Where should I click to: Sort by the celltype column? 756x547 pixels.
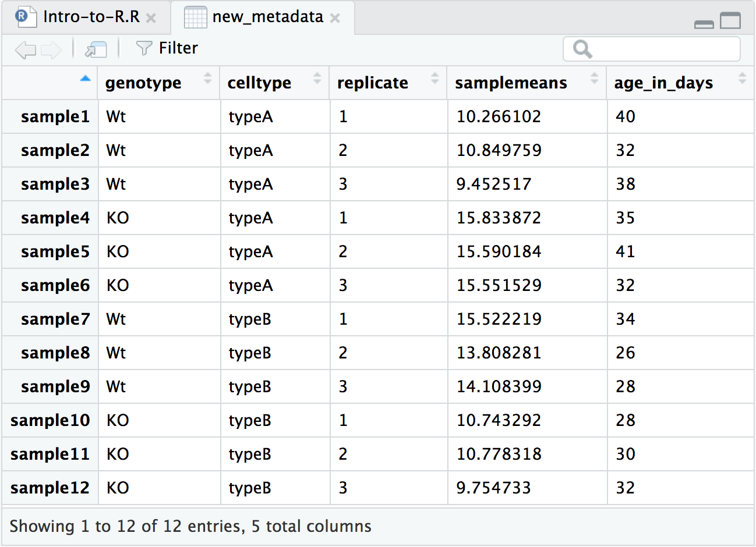click(259, 83)
